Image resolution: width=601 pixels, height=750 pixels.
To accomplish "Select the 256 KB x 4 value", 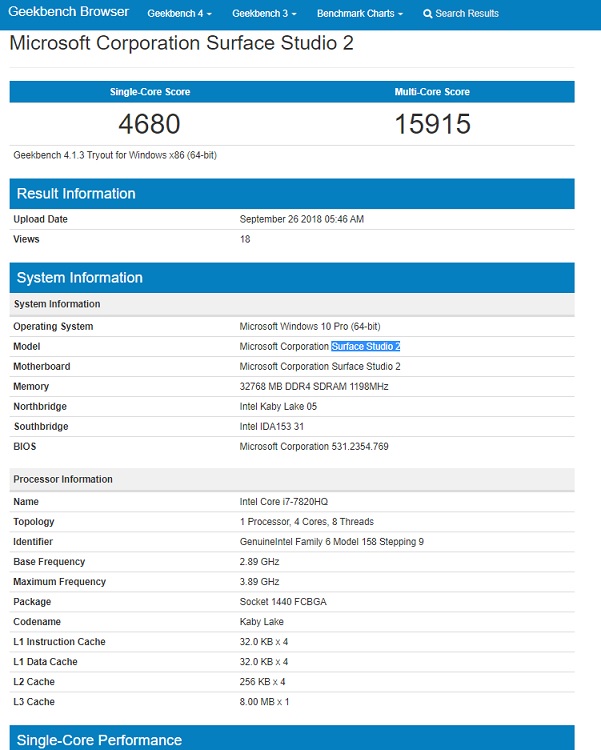I will 262,682.
